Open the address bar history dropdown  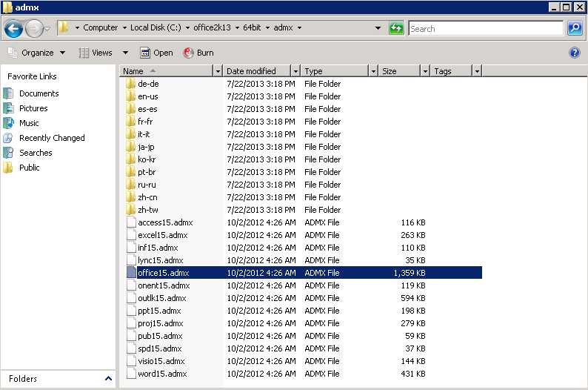378,28
